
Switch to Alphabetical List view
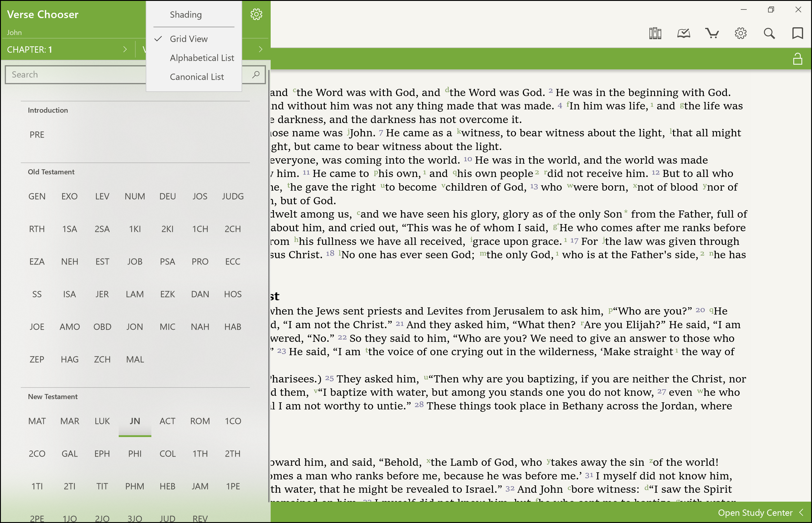coord(202,58)
